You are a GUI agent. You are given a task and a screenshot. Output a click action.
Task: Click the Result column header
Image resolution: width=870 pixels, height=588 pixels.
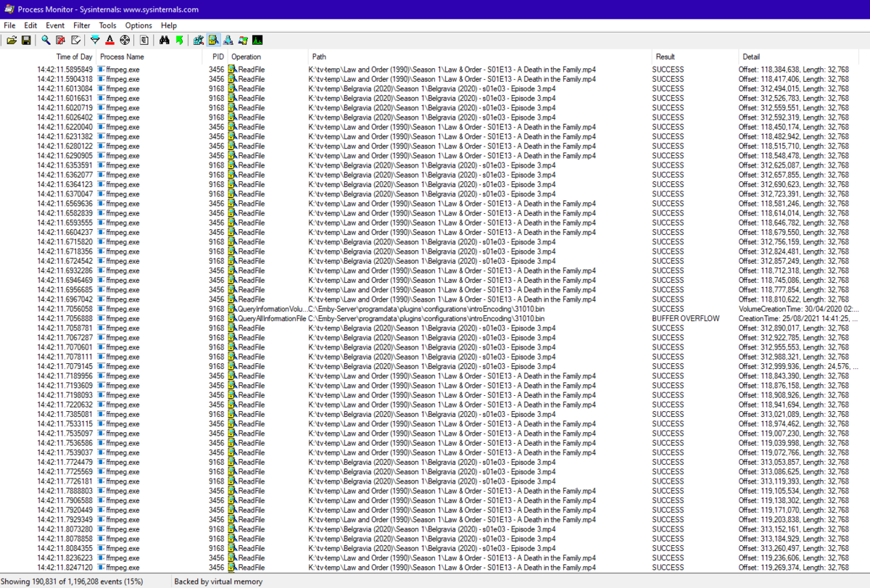(x=665, y=57)
